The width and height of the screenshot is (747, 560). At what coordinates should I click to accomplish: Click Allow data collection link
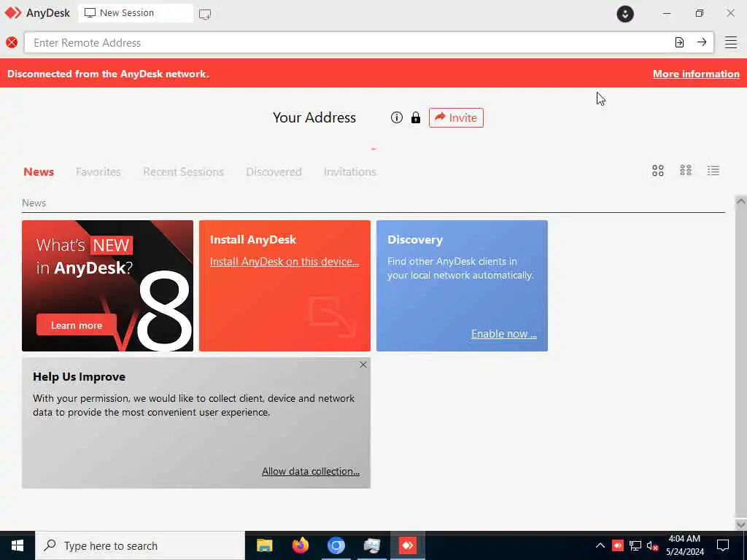pyautogui.click(x=311, y=471)
